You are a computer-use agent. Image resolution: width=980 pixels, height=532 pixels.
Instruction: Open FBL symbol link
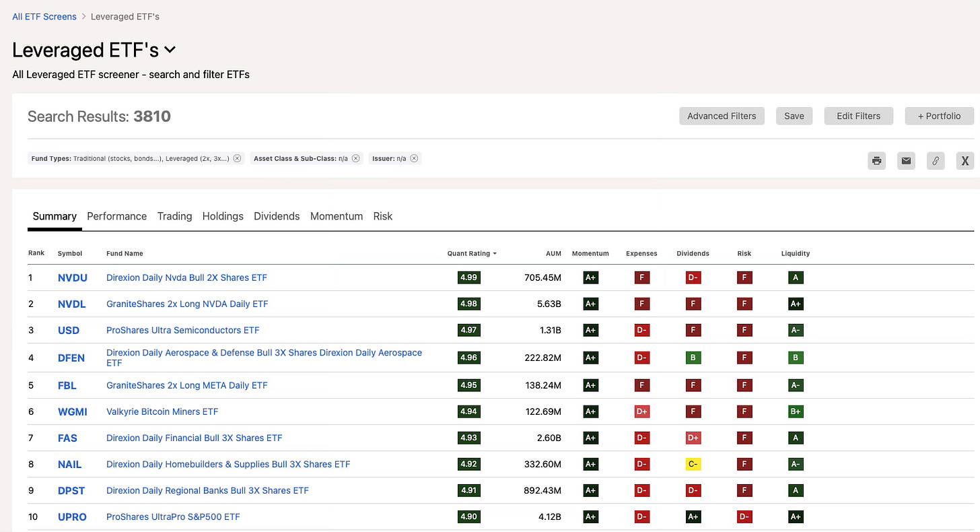[x=67, y=385]
